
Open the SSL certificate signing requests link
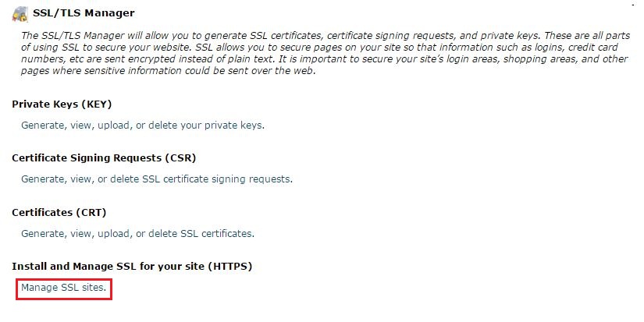(x=157, y=179)
